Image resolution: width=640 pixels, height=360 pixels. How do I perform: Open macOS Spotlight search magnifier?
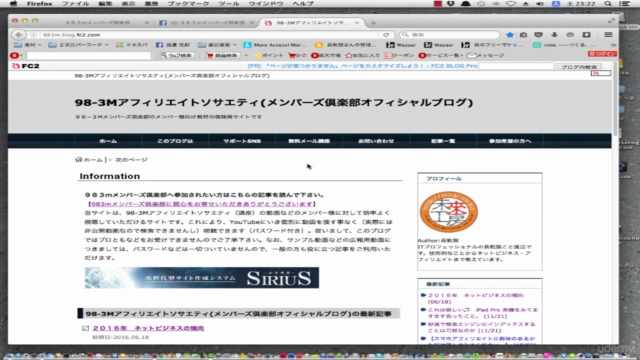click(608, 4)
